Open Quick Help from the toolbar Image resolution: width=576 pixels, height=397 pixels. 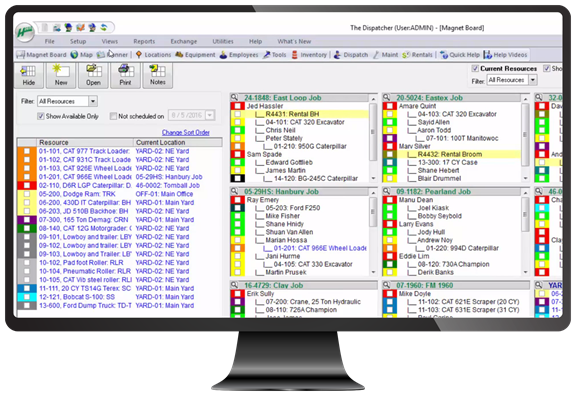[460, 55]
